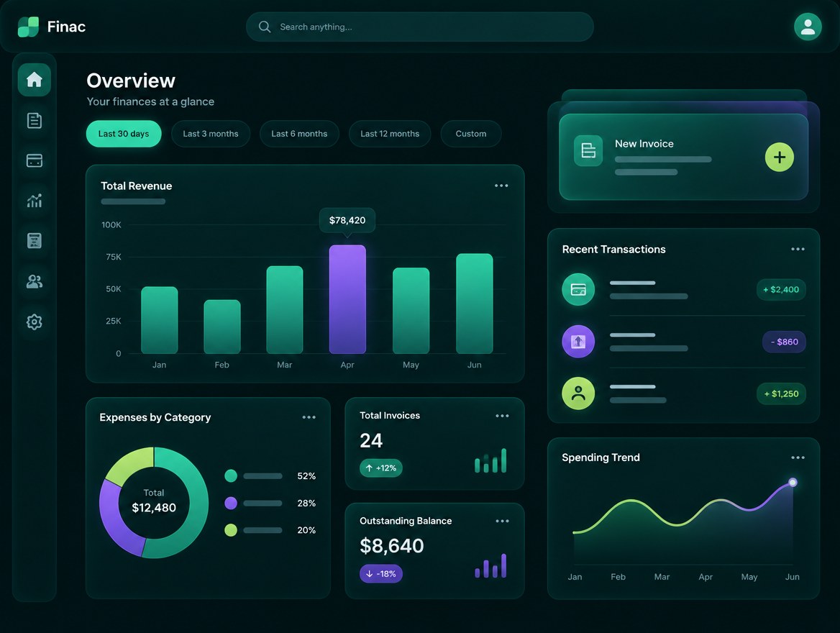Click the card icon of the +$2,400 transaction
The height and width of the screenshot is (633, 840).
coord(578,289)
